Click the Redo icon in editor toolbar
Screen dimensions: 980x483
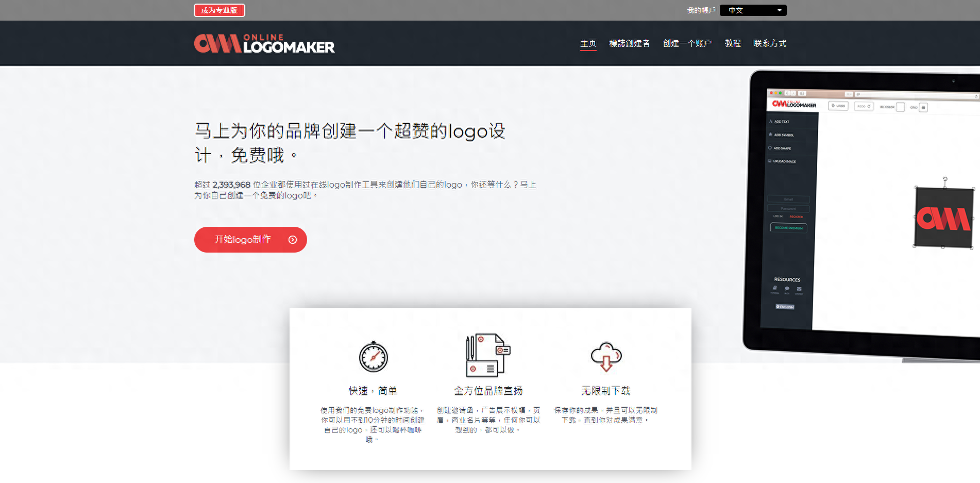point(864,106)
